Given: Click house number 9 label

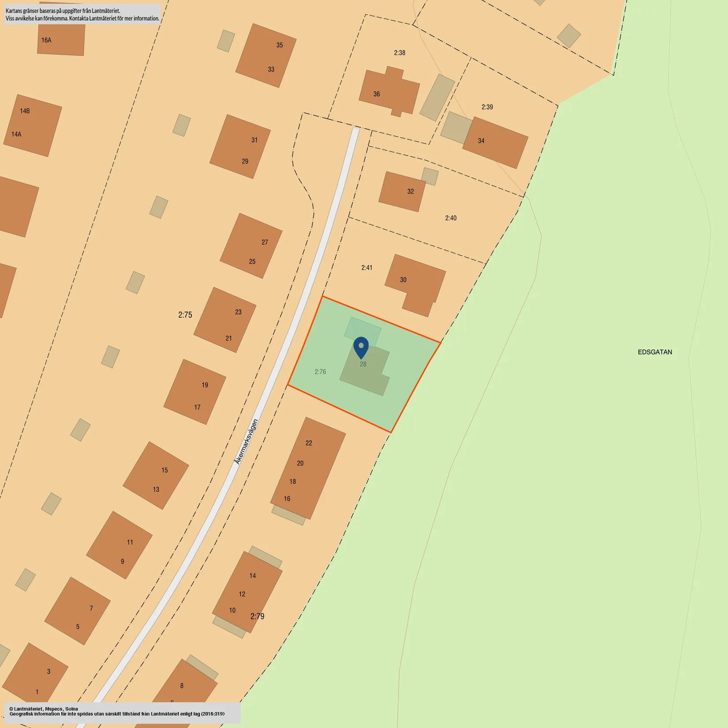Looking at the screenshot, I should click(x=122, y=562).
